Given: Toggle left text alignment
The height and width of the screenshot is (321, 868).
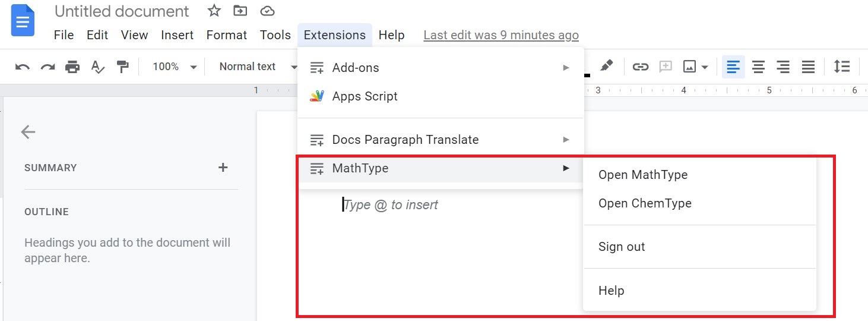Looking at the screenshot, I should (x=733, y=67).
